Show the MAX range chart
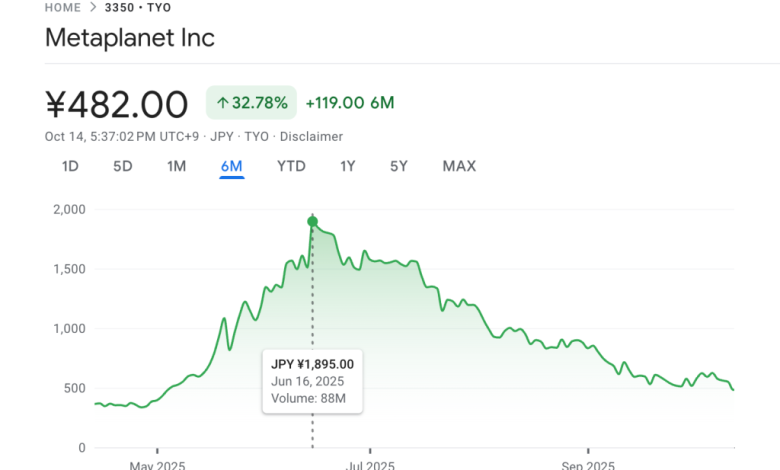Viewport: 780px width, 470px height. (x=459, y=166)
